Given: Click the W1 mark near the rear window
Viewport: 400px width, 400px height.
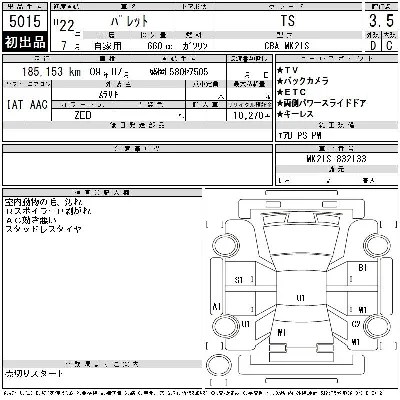Looking at the screenshot, I should (x=282, y=332).
